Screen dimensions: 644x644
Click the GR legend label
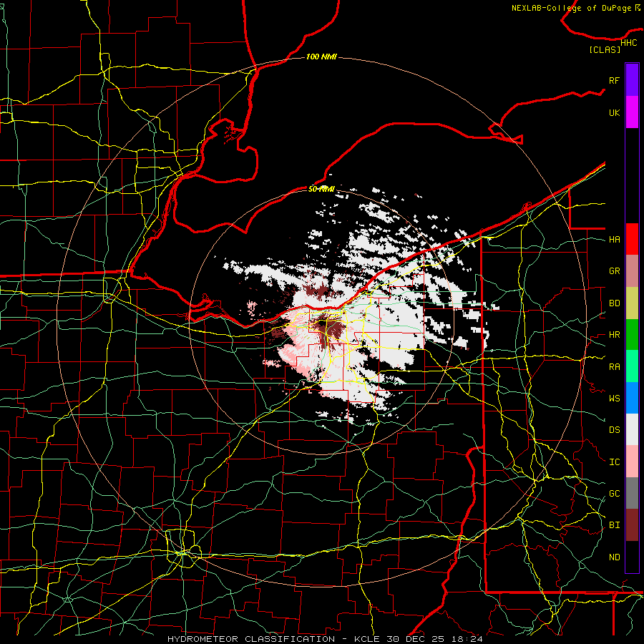614,271
